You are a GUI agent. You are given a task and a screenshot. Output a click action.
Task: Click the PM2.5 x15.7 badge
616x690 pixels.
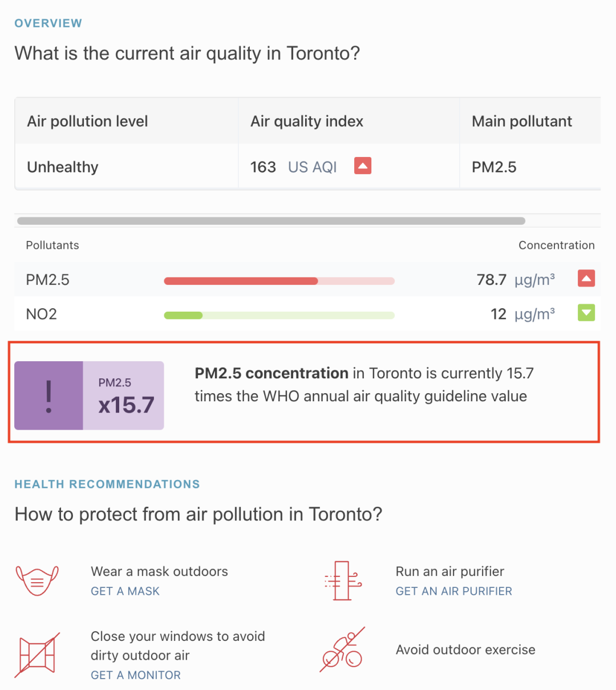coord(124,396)
